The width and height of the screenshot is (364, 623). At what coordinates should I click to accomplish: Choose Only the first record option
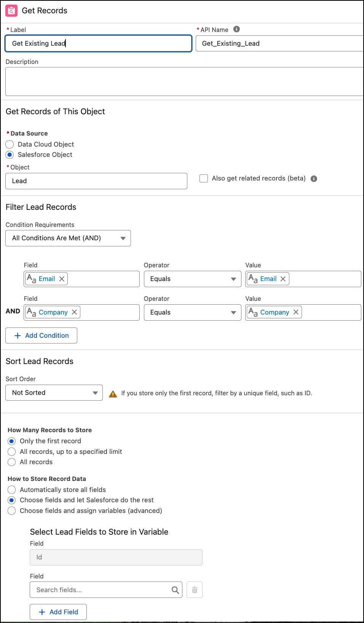pyautogui.click(x=12, y=441)
